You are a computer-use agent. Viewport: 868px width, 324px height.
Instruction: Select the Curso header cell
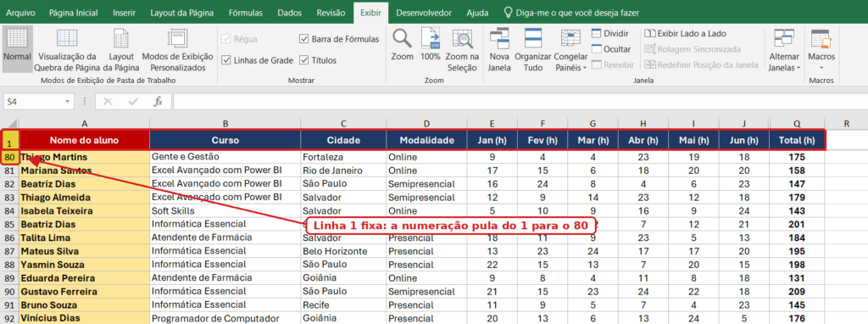pos(225,140)
